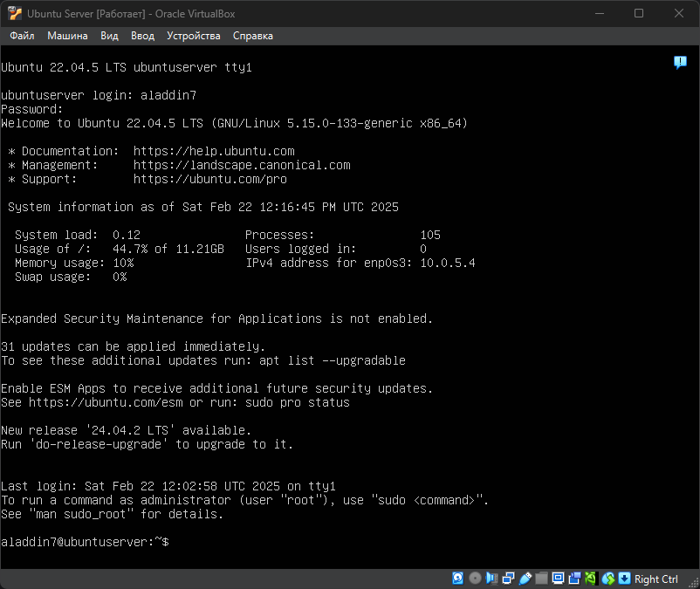Click the Right Ctrl host key label
The image size is (700, 589).
click(x=655, y=579)
